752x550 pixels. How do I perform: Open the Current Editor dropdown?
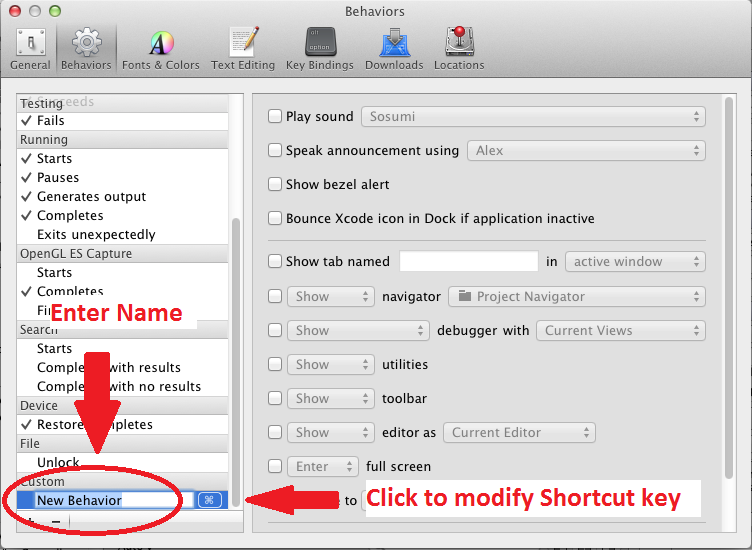[519, 433]
